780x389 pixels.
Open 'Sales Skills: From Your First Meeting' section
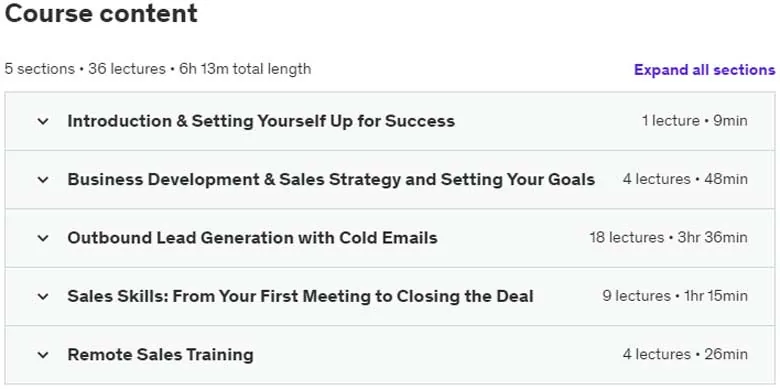[300, 296]
